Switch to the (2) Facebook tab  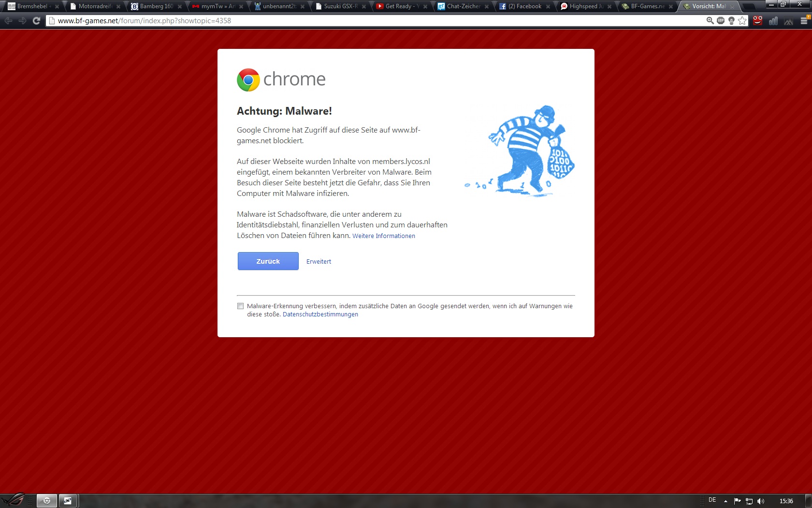coord(524,6)
